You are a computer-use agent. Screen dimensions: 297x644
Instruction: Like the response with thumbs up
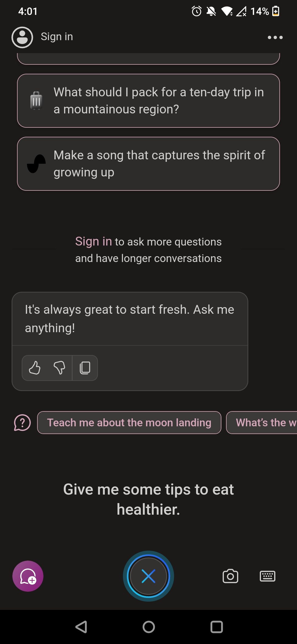coord(35,368)
